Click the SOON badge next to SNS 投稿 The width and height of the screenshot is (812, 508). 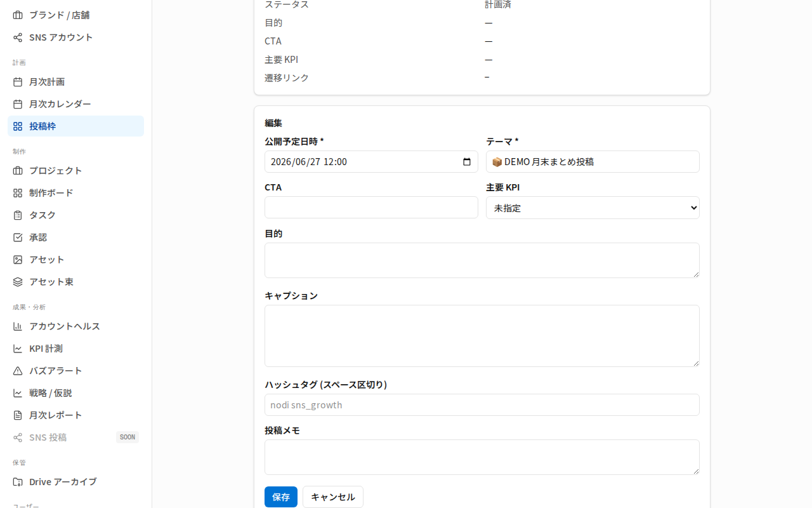tap(128, 438)
